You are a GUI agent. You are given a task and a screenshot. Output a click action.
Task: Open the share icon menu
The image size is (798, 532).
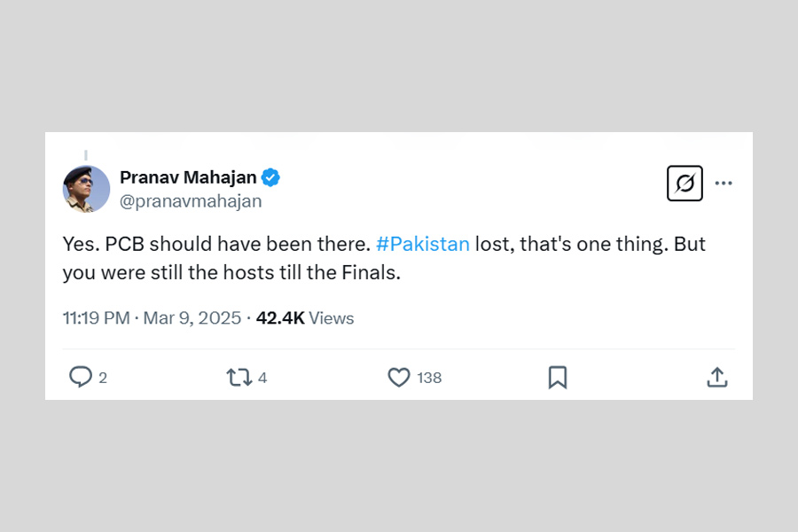tap(717, 378)
